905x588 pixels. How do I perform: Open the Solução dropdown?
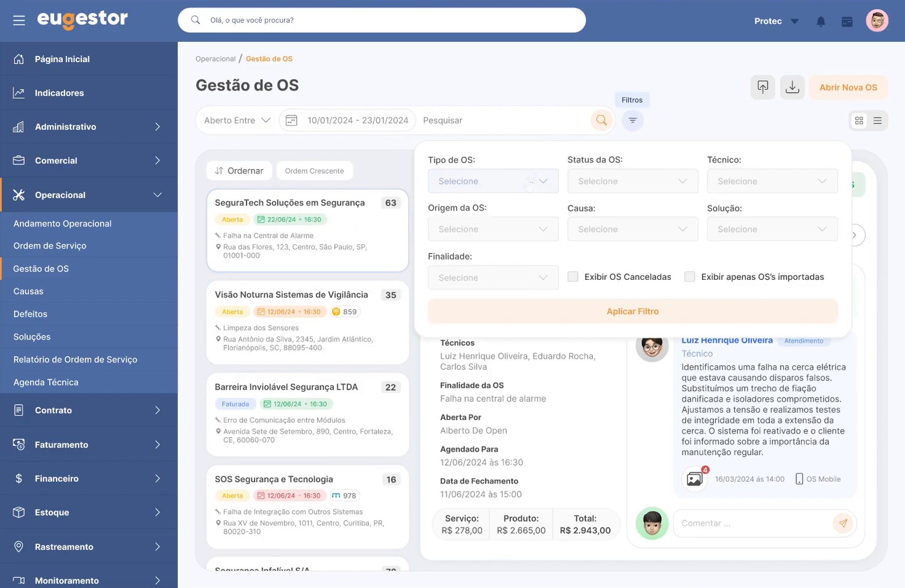coord(772,229)
